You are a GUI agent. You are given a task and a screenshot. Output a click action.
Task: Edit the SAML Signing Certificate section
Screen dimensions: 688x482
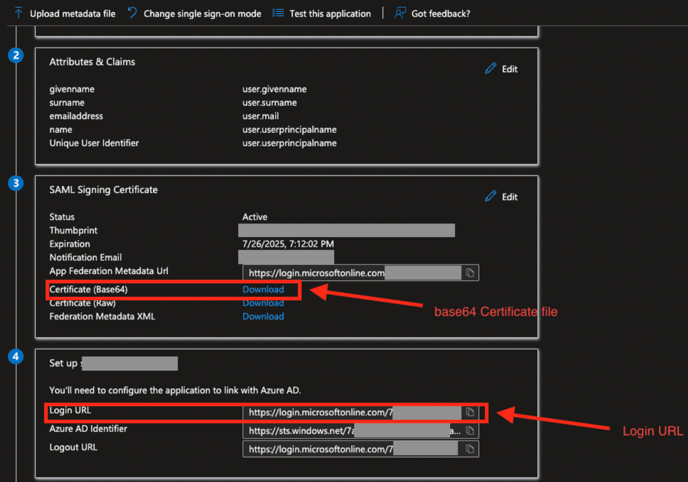coord(501,197)
